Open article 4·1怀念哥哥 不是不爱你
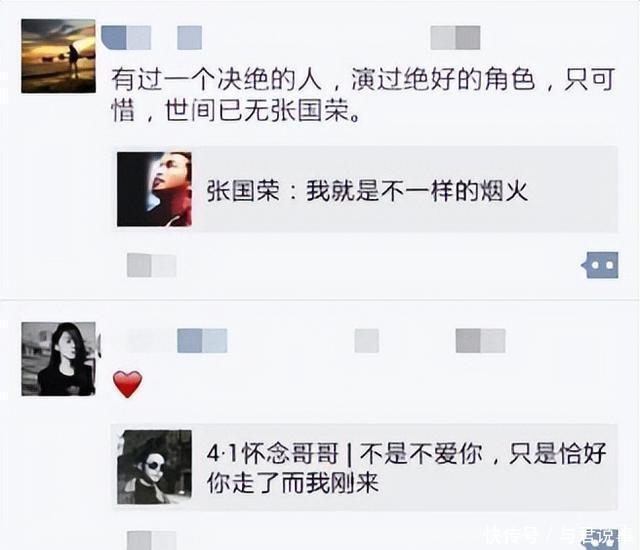Screen dimensions: 640x550 (x=364, y=467)
